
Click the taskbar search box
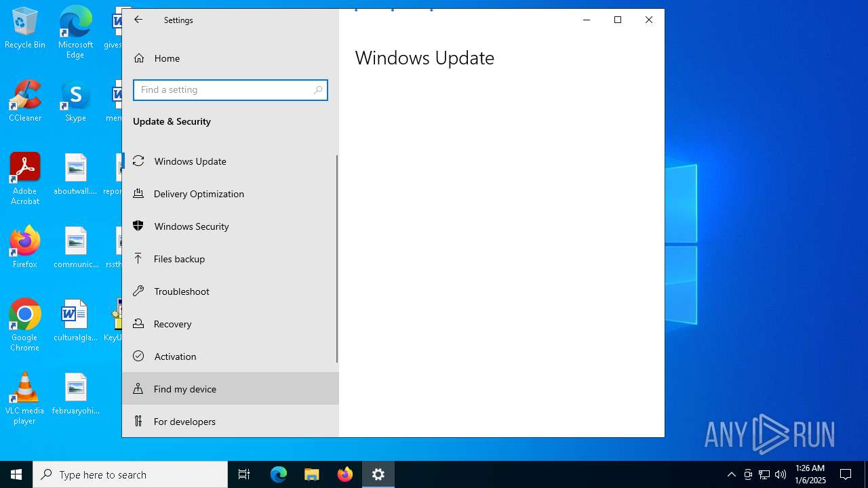tap(130, 474)
